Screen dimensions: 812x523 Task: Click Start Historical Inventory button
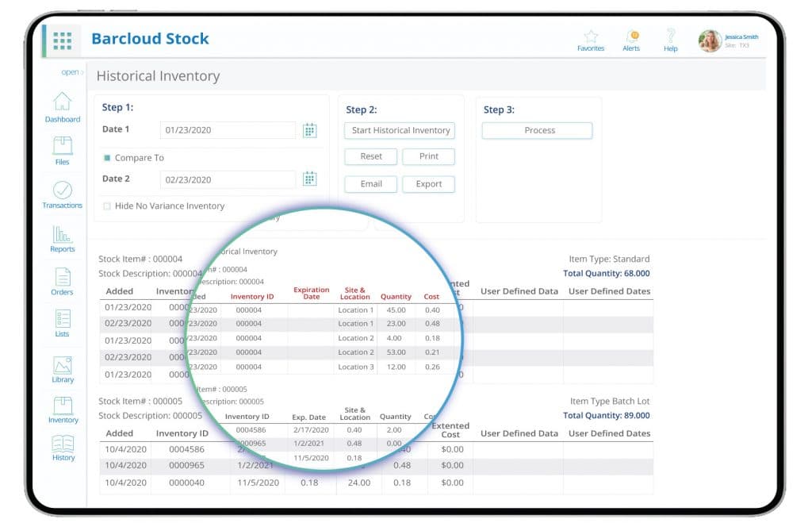(x=400, y=130)
